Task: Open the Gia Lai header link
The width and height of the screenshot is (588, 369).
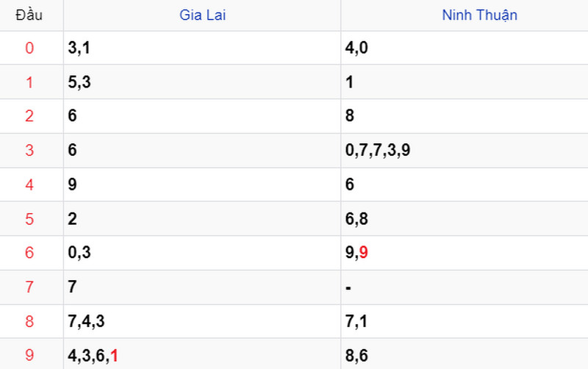Action: pos(203,15)
